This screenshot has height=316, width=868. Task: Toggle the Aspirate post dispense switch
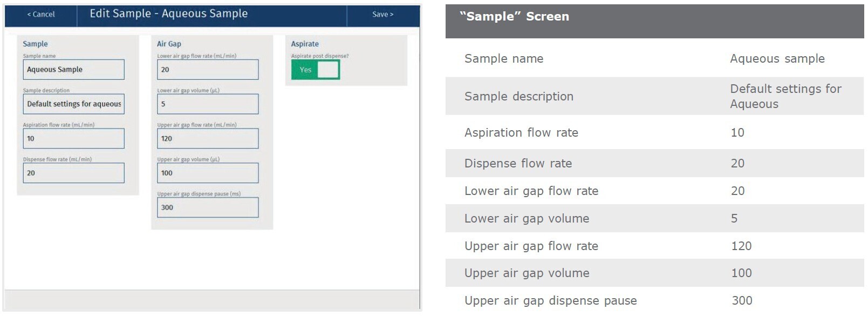[316, 70]
